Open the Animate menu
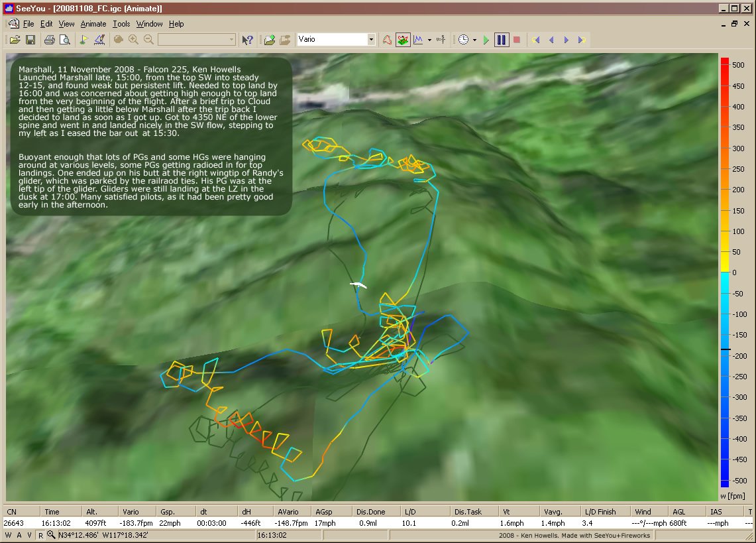Screen dimensions: 756x543 point(93,24)
